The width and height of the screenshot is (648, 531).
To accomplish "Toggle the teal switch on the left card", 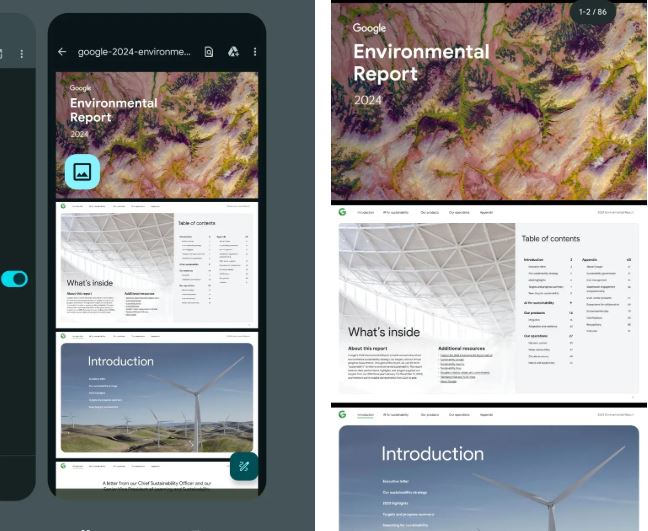I will pyautogui.click(x=15, y=278).
